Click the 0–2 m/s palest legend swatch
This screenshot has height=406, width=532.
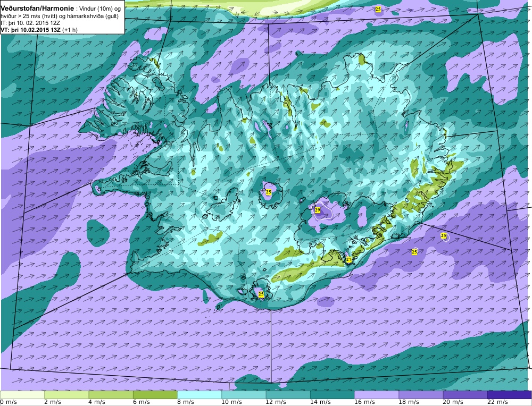[22, 395]
